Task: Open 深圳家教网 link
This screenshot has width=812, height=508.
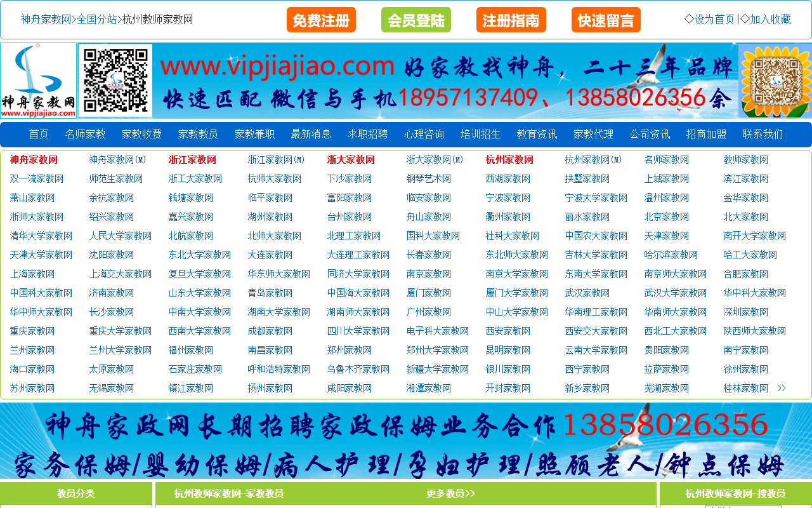Action: [746, 312]
